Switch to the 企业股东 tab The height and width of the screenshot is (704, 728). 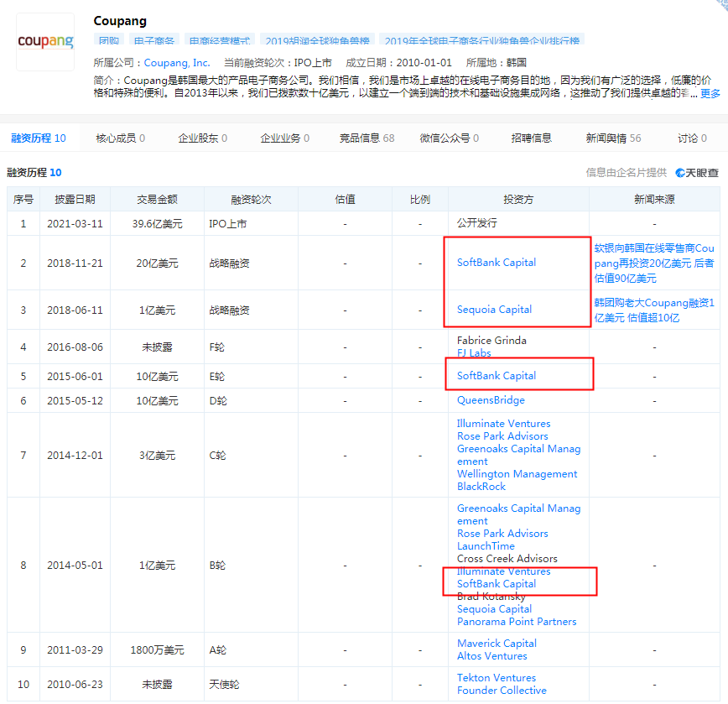202,138
